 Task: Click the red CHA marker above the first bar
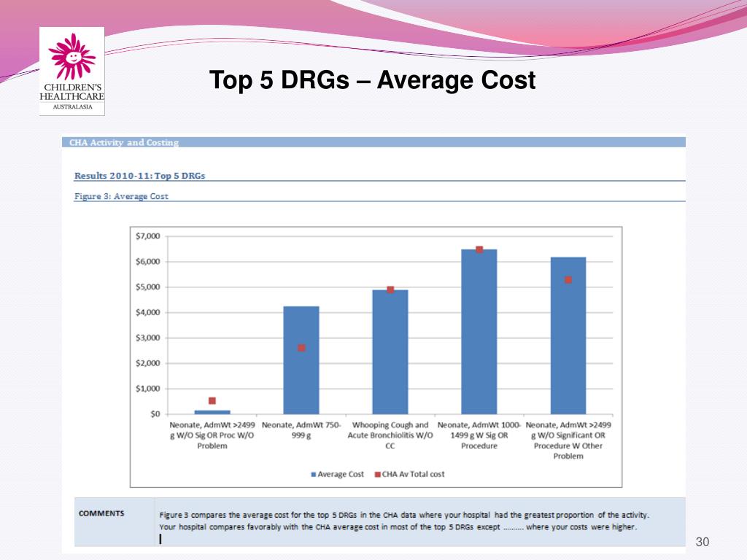(x=212, y=401)
